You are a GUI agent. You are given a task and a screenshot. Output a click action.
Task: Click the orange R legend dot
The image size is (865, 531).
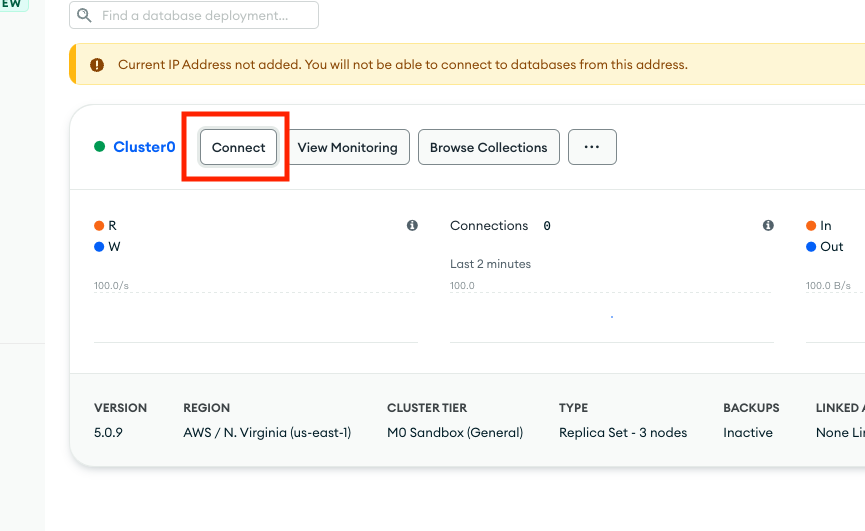[99, 226]
